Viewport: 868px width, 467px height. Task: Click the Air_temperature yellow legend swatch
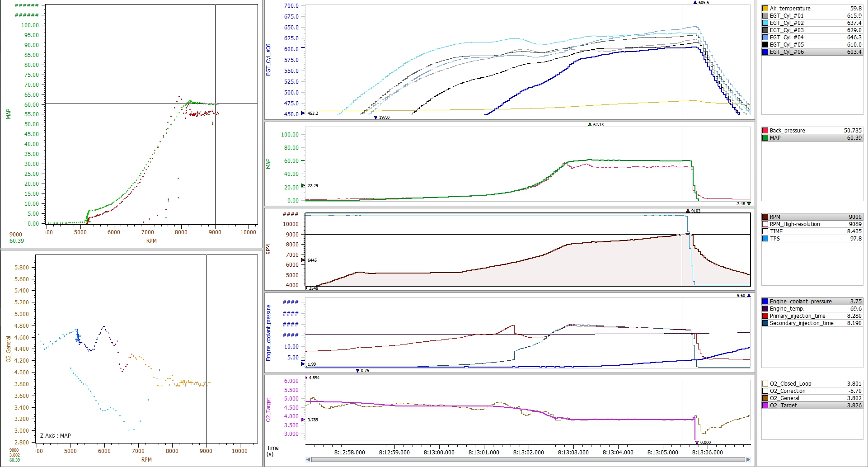[x=765, y=9]
